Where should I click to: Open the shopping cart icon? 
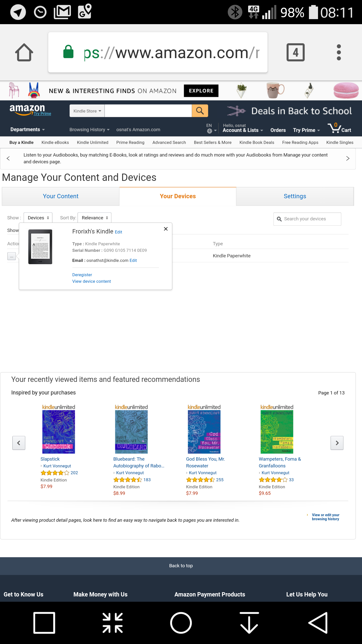point(339,128)
